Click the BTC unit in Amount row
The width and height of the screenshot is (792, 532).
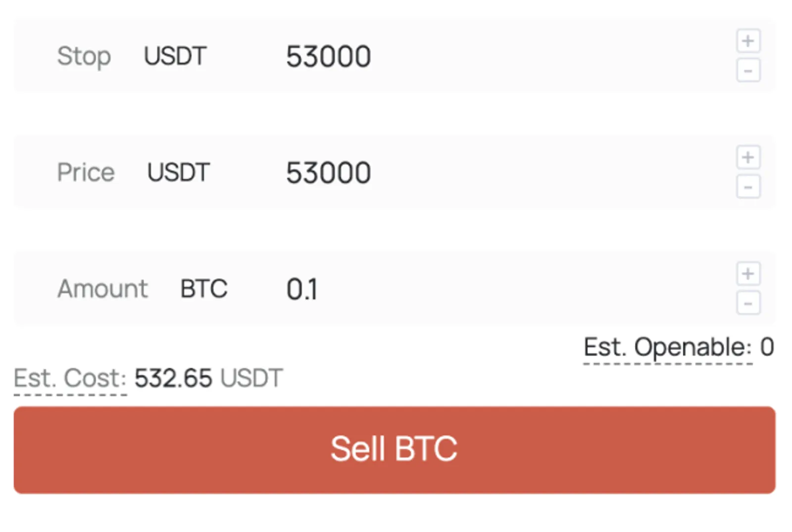pyautogui.click(x=204, y=289)
